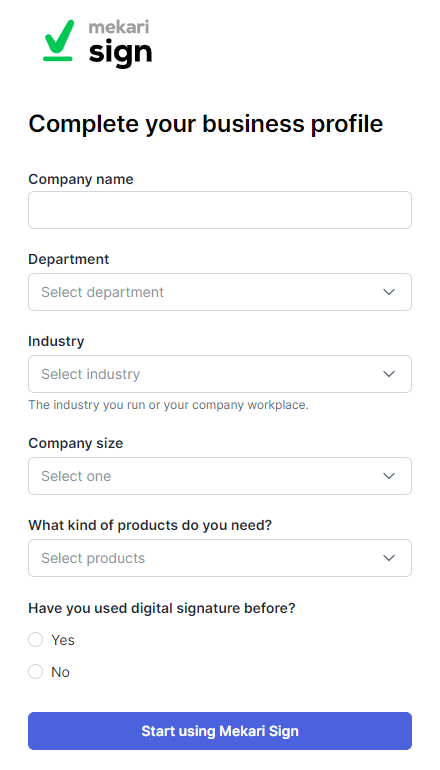Open the Select products dropdown
The height and width of the screenshot is (770, 440).
click(x=220, y=558)
